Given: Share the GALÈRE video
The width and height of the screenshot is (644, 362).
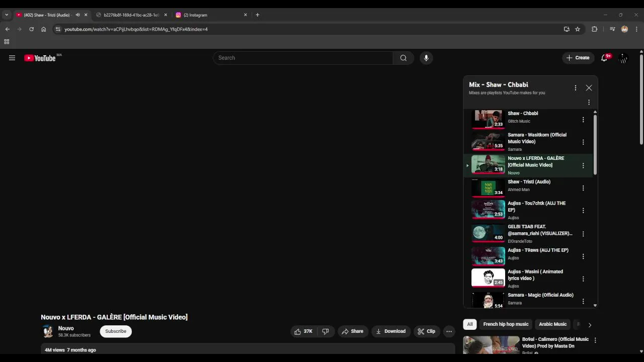Looking at the screenshot, I should 352,331.
